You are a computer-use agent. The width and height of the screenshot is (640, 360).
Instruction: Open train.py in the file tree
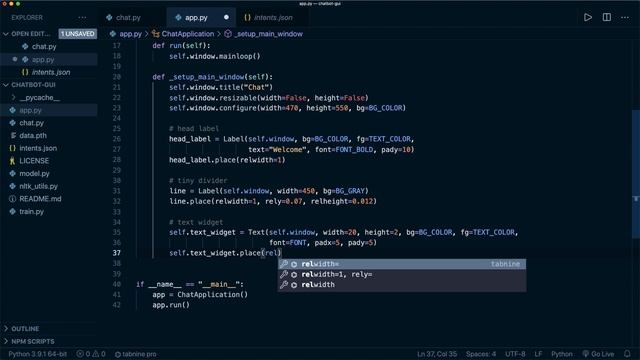coord(31,211)
